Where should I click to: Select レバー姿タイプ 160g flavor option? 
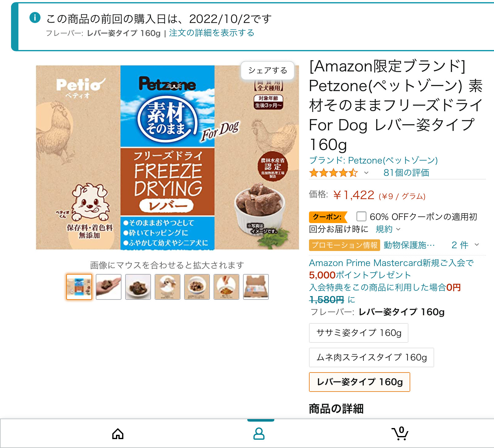[x=360, y=382]
